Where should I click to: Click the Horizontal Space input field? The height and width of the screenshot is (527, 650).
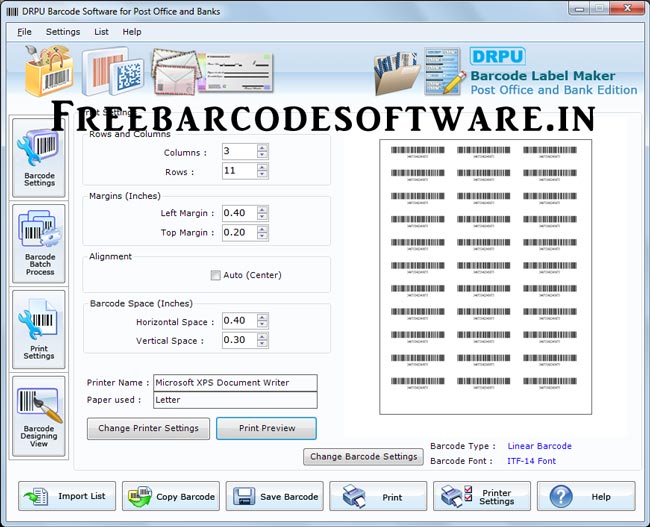click(240, 321)
